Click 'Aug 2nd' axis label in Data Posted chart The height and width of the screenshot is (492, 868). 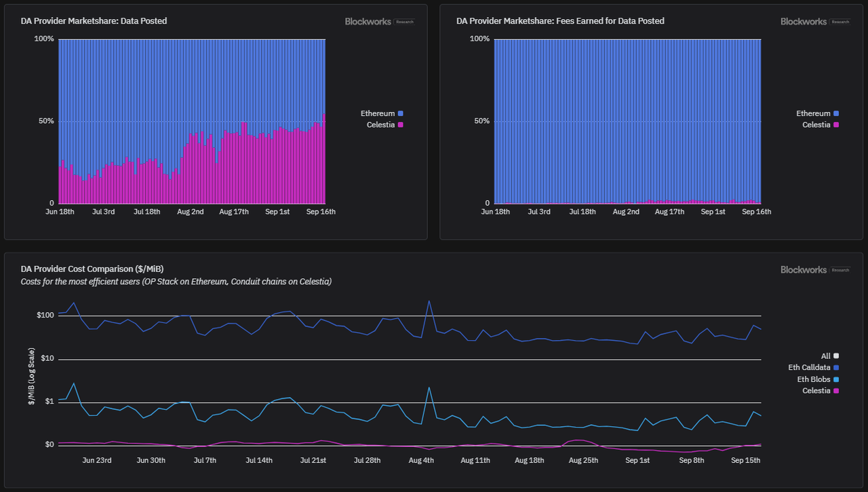(191, 212)
